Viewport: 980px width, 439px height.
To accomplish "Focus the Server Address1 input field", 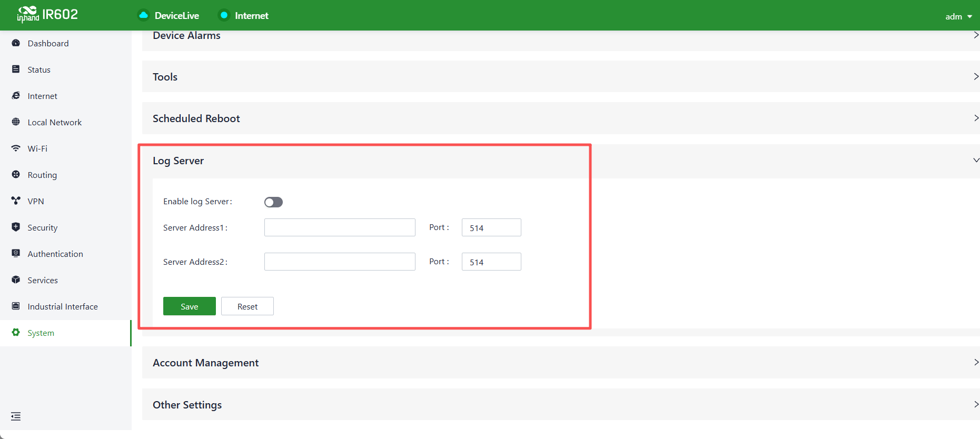I will 340,227.
